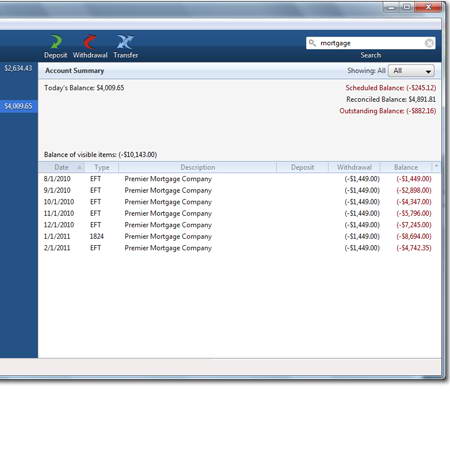This screenshot has width=450, height=450.
Task: Select the 12/1/2010 date cell
Action: (59, 225)
